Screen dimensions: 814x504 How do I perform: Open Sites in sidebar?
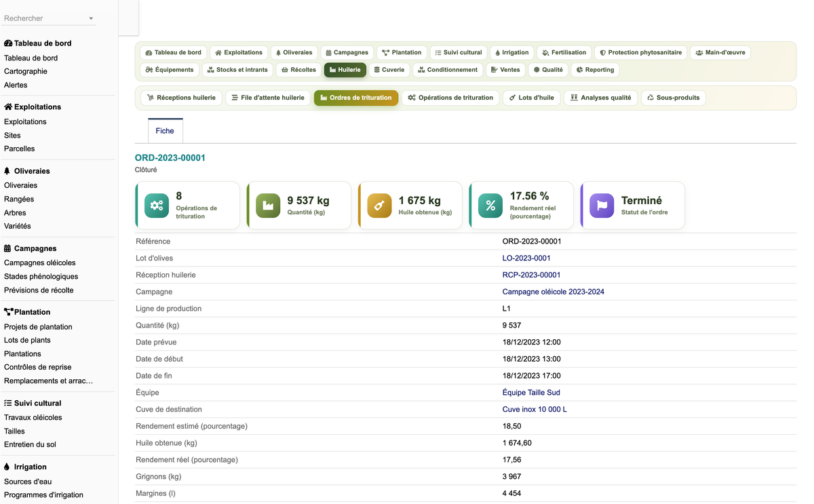pos(12,135)
